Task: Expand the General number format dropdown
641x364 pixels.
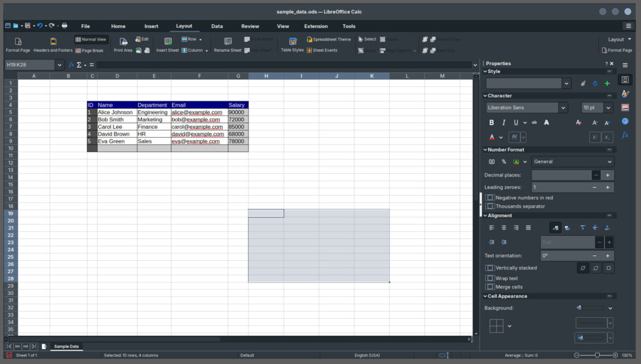Action: pyautogui.click(x=608, y=161)
